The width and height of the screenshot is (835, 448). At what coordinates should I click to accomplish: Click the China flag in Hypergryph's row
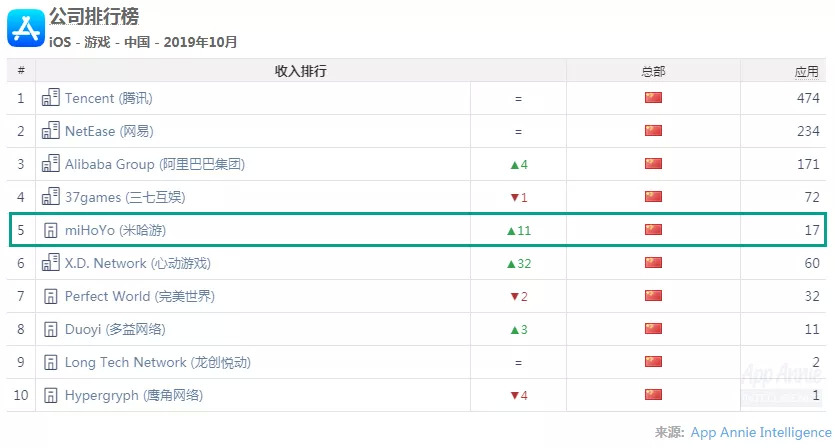click(653, 395)
